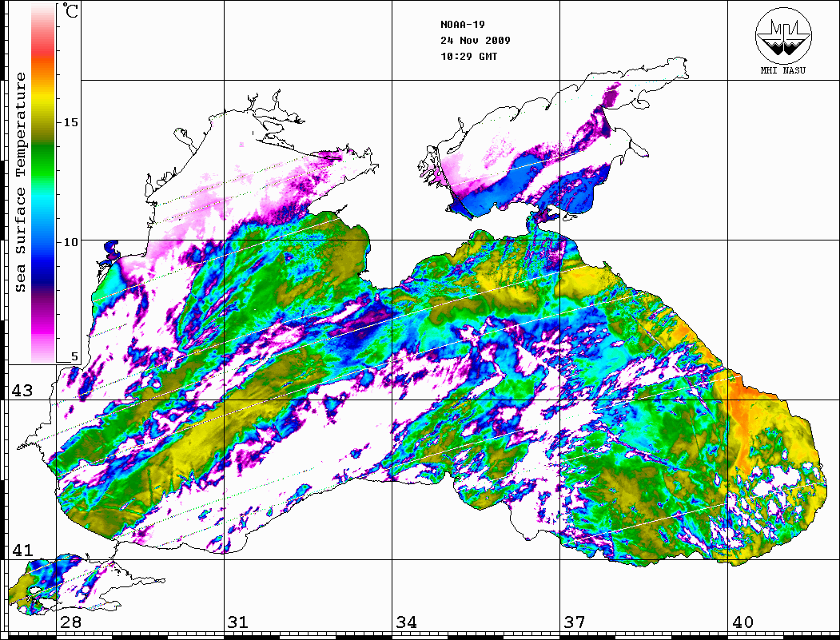
Task: Click the longitude label 40
Action: (742, 622)
